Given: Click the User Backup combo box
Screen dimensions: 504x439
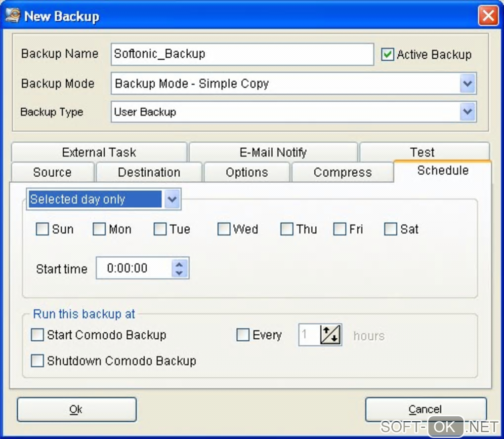Looking at the screenshot, I should coord(294,112).
